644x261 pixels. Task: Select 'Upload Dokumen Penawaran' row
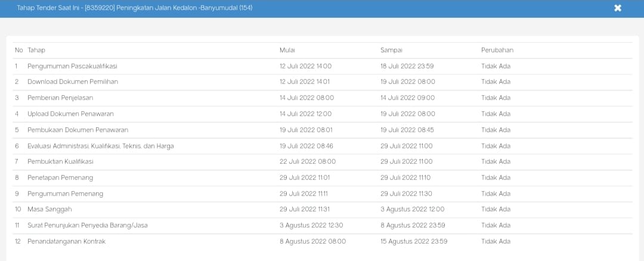[x=70, y=114]
